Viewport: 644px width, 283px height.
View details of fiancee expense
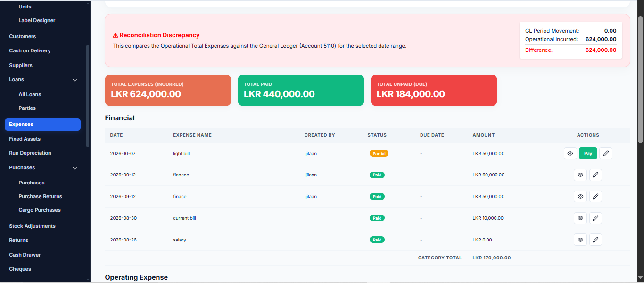tap(580, 175)
